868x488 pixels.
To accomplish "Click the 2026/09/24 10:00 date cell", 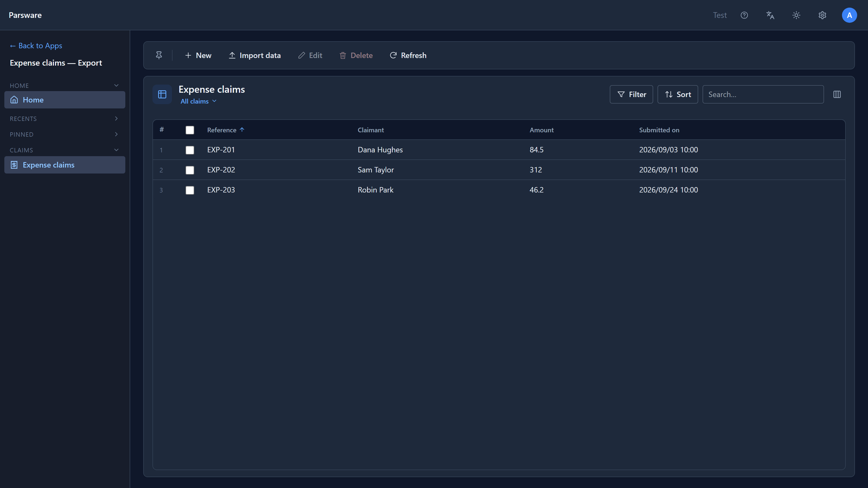I will click(x=669, y=190).
